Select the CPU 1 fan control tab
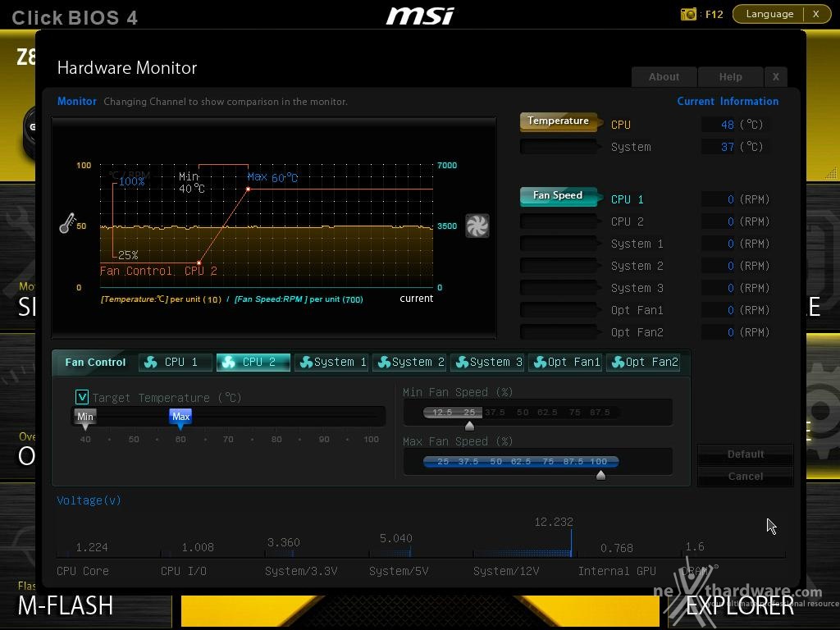The height and width of the screenshot is (630, 840). point(176,362)
